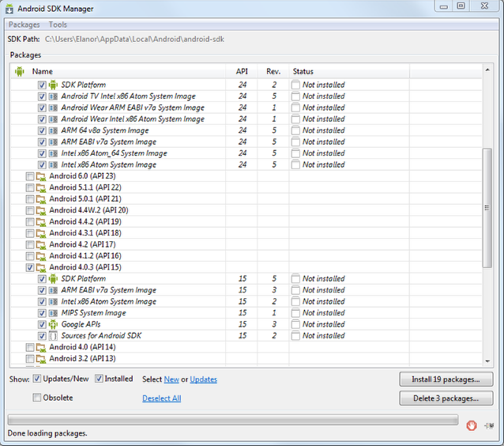Click the Android 4.1.2 (API 16) folder icon
The image size is (504, 446).
click(41, 256)
